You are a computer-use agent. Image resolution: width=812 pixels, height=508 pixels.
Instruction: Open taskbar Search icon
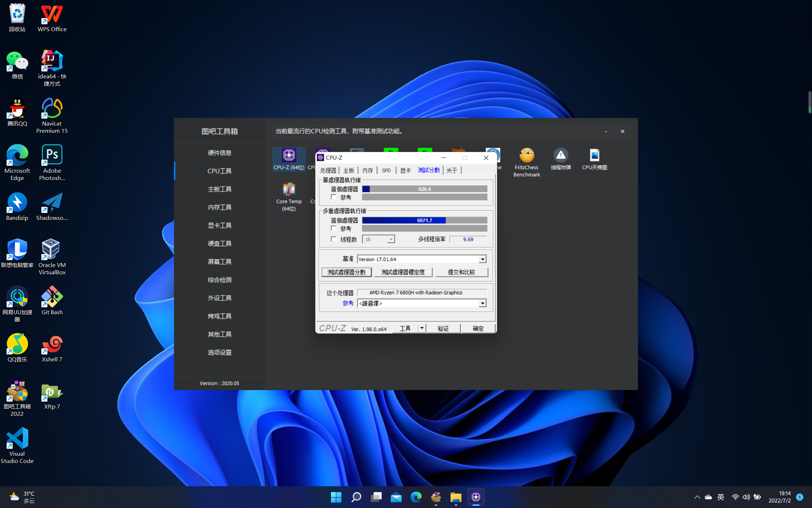(x=356, y=497)
